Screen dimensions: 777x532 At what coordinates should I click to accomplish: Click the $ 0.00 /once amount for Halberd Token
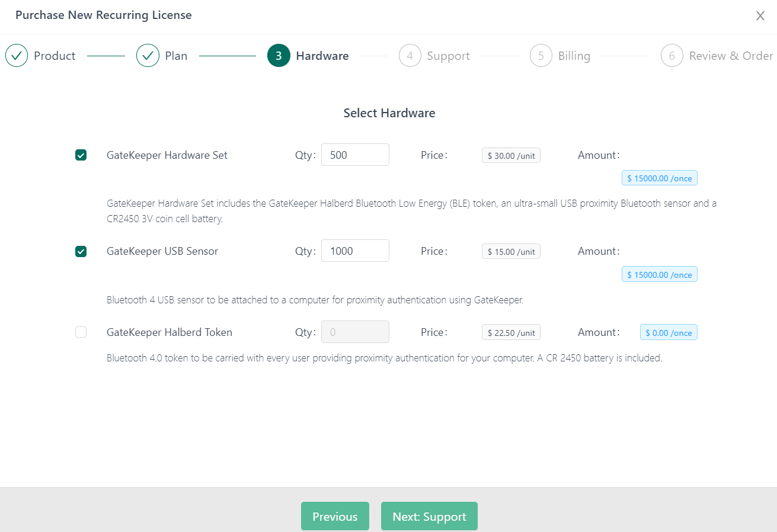coord(669,332)
